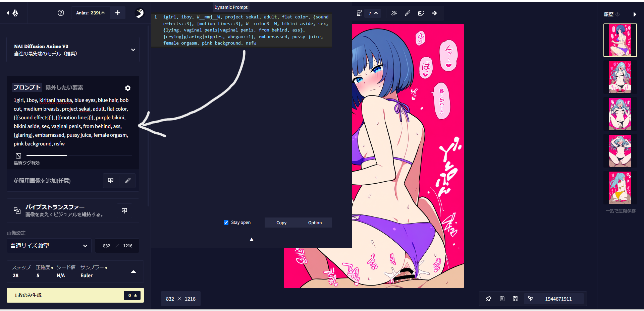Open the 普通サイズ縦型 image size dropdown
This screenshot has width=644, height=311.
[49, 246]
